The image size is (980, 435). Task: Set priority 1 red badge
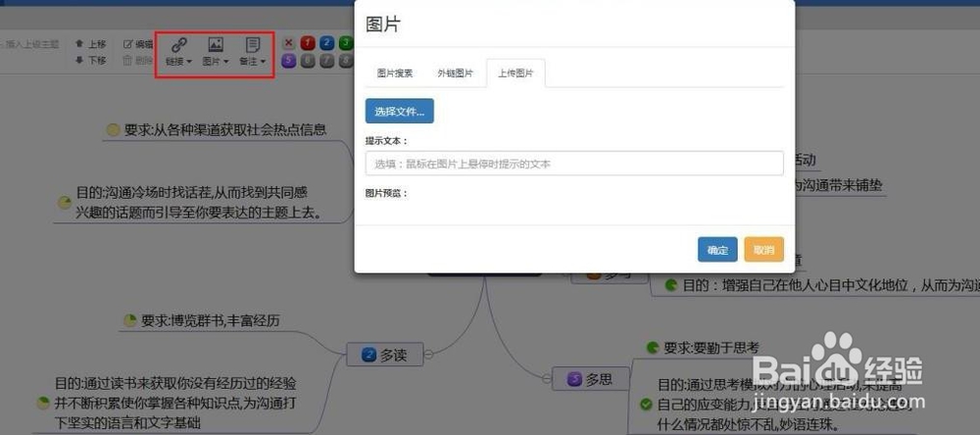click(x=308, y=43)
